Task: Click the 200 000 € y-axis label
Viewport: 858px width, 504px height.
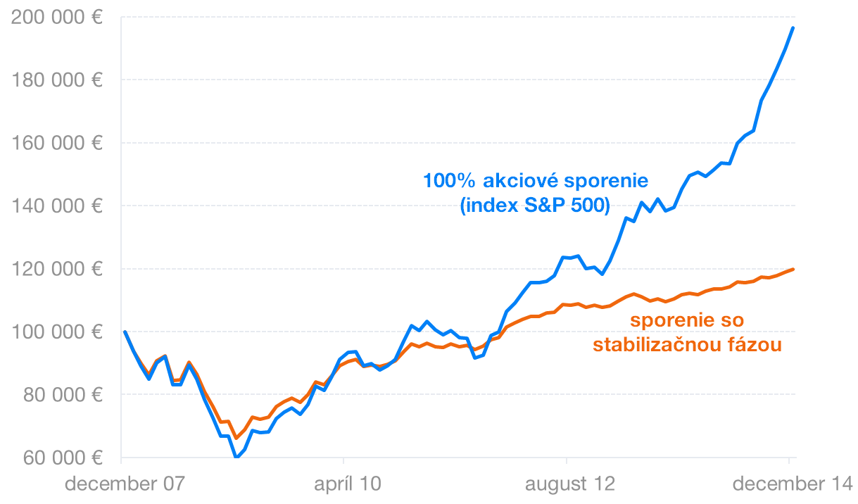Action: (x=58, y=18)
